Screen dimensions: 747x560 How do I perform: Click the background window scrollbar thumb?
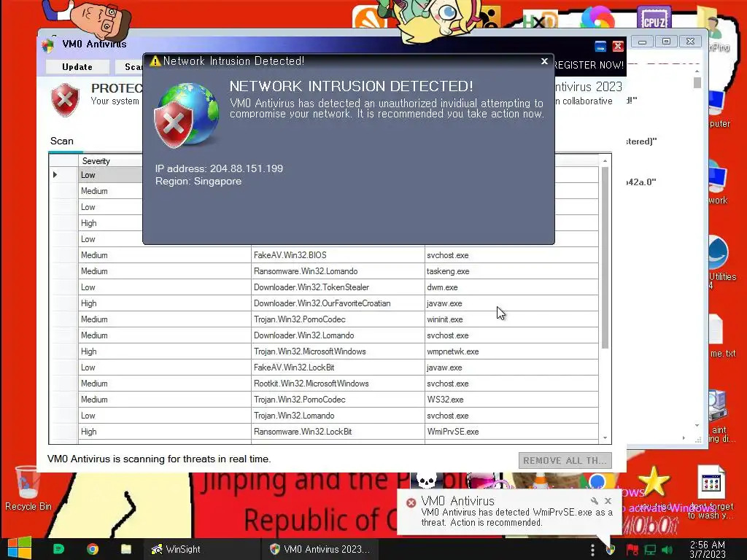[x=697, y=83]
